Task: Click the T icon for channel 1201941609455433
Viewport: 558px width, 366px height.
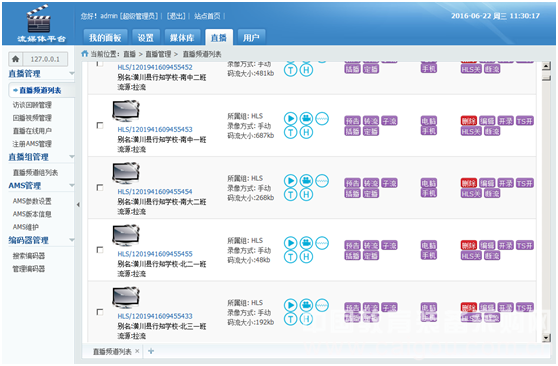Action: click(x=290, y=319)
